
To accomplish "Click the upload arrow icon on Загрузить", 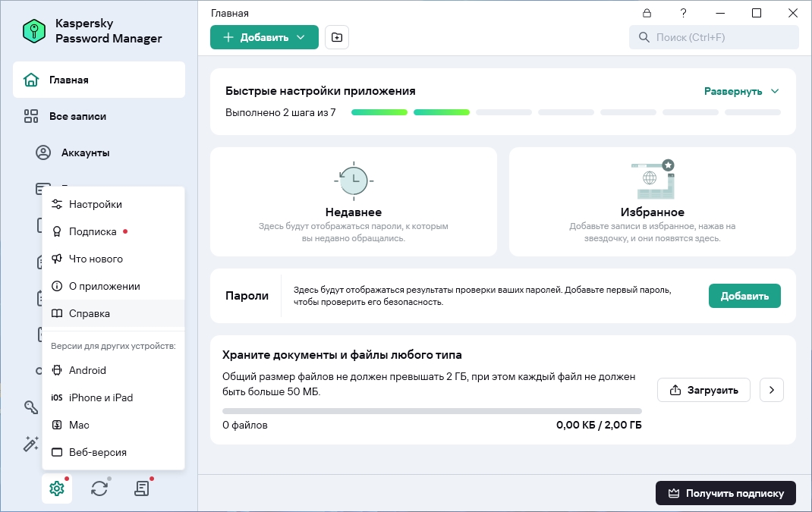I will 675,391.
